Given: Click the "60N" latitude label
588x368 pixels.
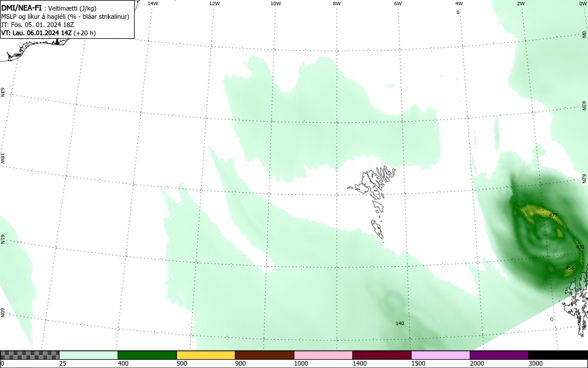Looking at the screenshot, I should point(2,313).
